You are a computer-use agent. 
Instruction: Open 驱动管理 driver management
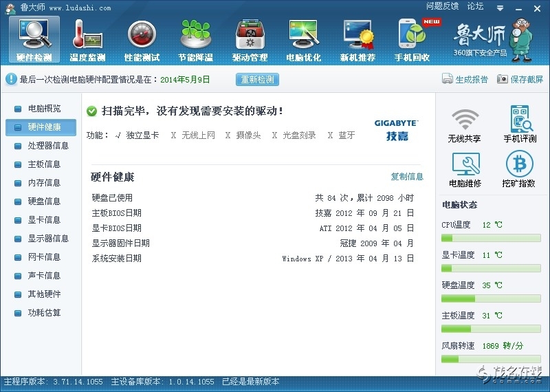coord(250,40)
